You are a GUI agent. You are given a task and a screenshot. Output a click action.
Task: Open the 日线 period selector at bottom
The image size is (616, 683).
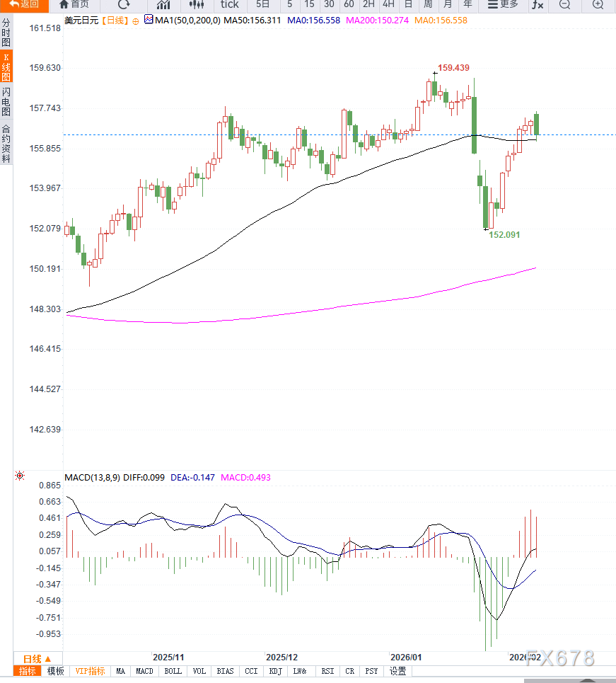click(x=37, y=658)
